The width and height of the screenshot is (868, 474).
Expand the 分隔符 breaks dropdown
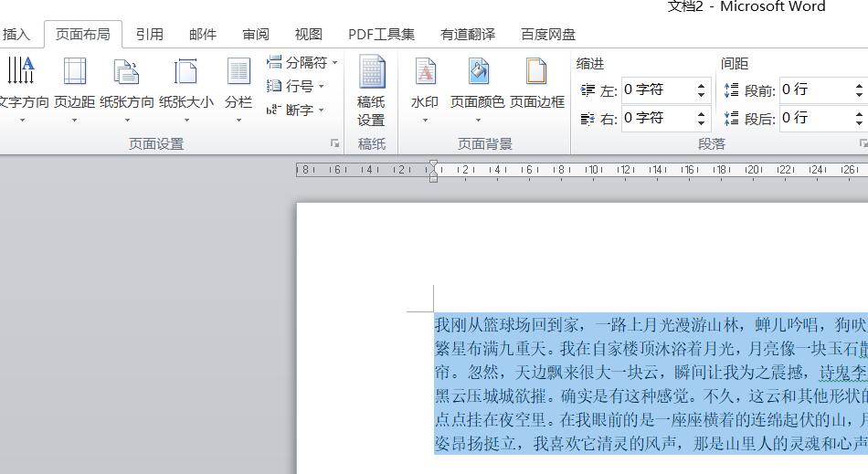303,62
